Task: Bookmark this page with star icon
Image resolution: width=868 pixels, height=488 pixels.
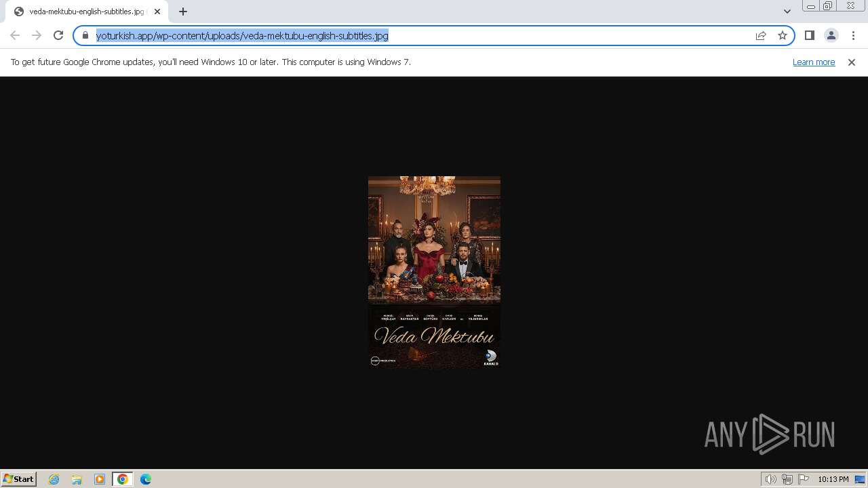Action: coord(783,35)
